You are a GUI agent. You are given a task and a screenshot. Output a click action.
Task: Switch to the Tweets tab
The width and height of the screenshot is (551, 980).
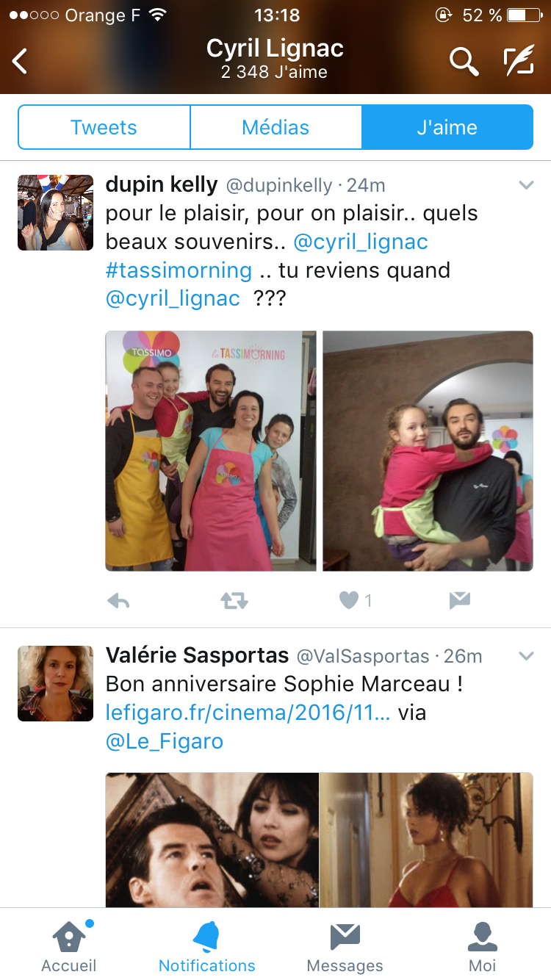(104, 127)
